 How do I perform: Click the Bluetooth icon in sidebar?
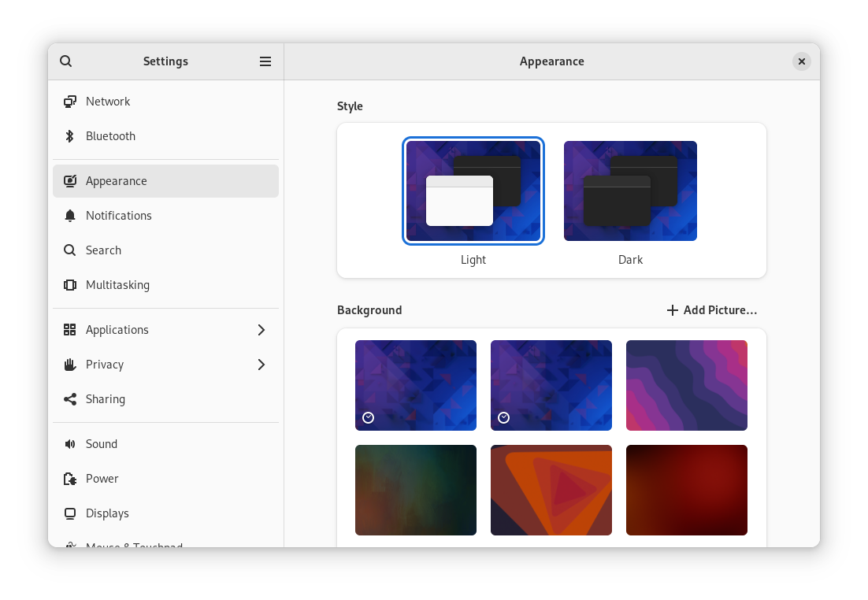(70, 136)
